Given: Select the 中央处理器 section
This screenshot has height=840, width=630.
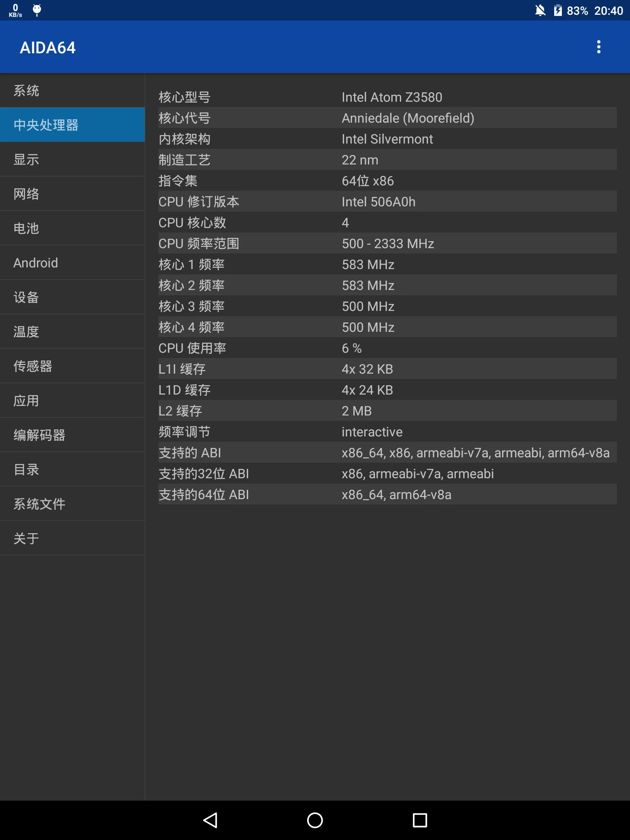Looking at the screenshot, I should (72, 125).
